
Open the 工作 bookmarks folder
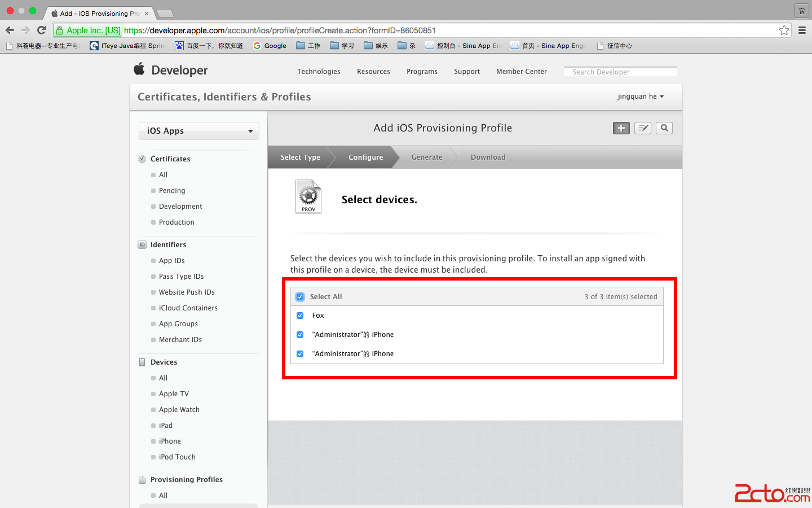click(308, 46)
